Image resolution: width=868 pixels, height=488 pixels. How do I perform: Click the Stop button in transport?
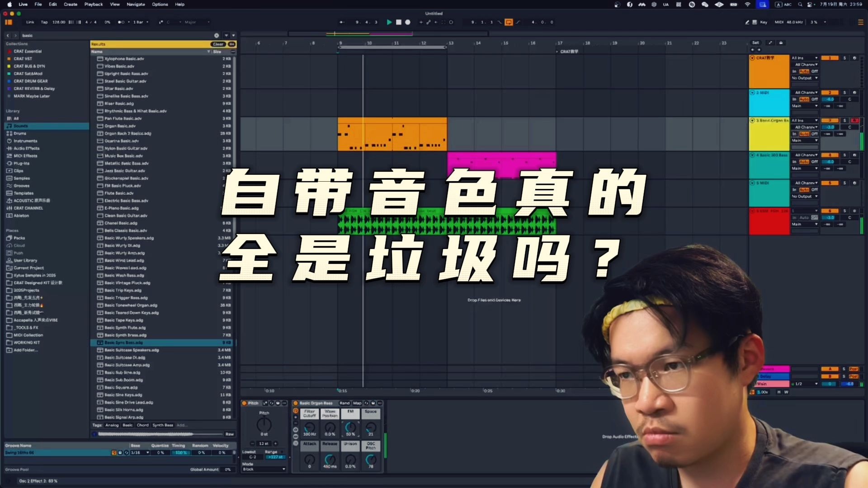point(399,22)
